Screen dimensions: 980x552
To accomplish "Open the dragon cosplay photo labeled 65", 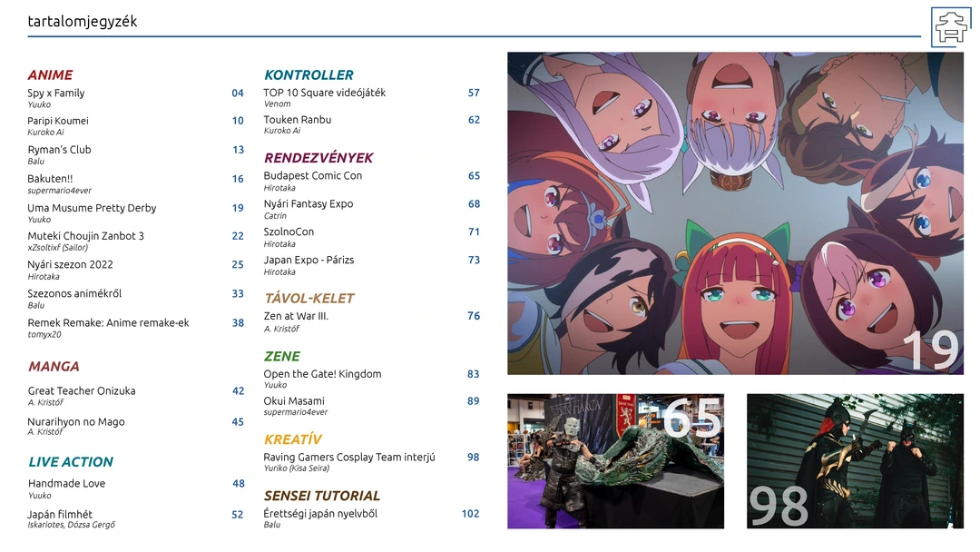I will pos(615,461).
